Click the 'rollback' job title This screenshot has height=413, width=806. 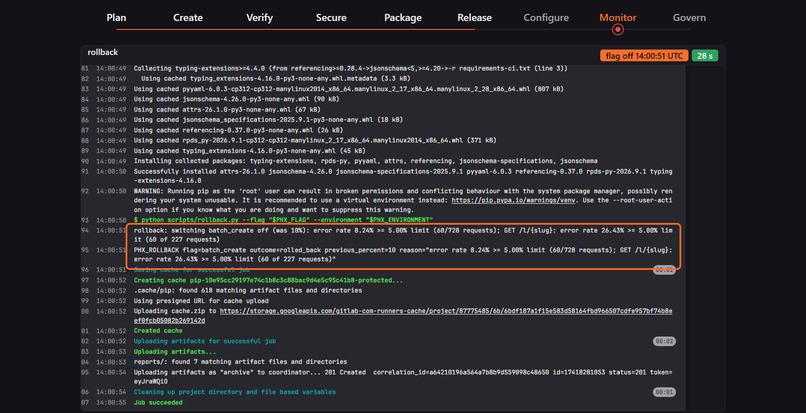[102, 52]
